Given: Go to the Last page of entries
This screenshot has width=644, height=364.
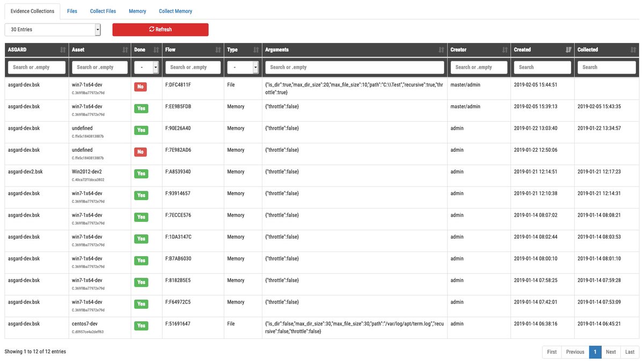Looking at the screenshot, I should point(629,352).
